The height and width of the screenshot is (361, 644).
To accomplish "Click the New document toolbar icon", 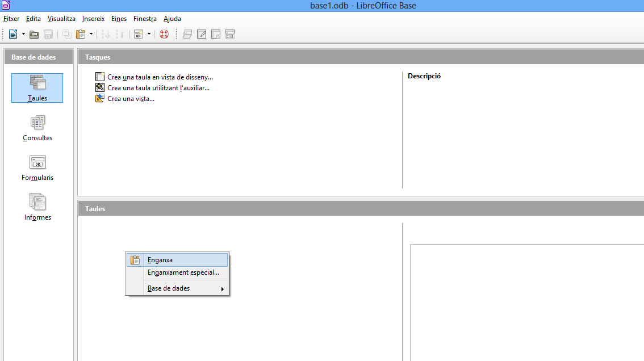I will point(13,34).
